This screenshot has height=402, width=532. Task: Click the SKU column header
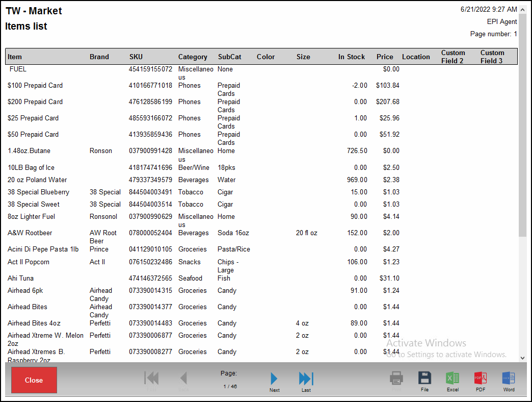[x=136, y=57]
